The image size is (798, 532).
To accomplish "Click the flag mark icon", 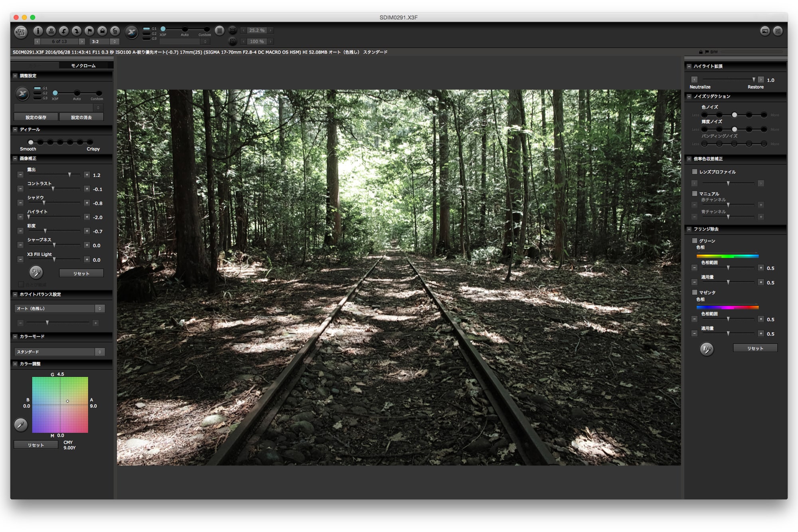I will point(89,31).
